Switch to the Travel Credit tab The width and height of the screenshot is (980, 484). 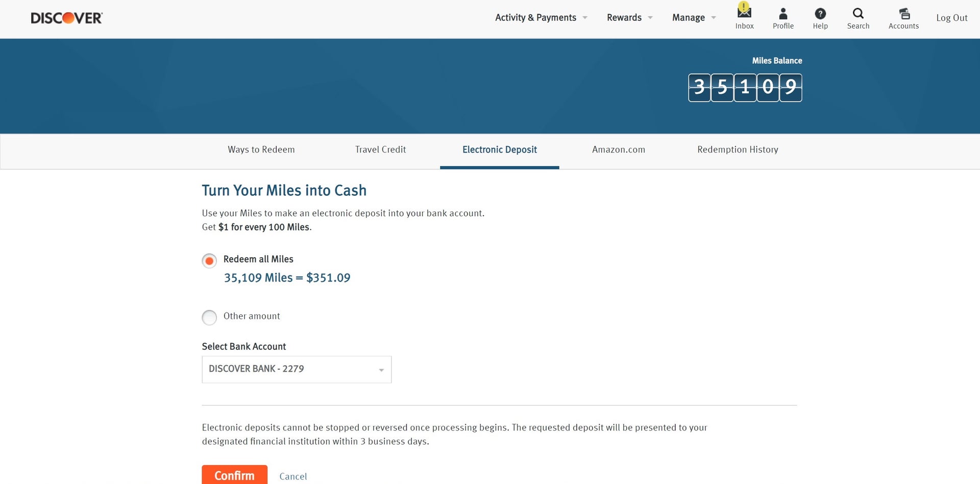pyautogui.click(x=380, y=149)
